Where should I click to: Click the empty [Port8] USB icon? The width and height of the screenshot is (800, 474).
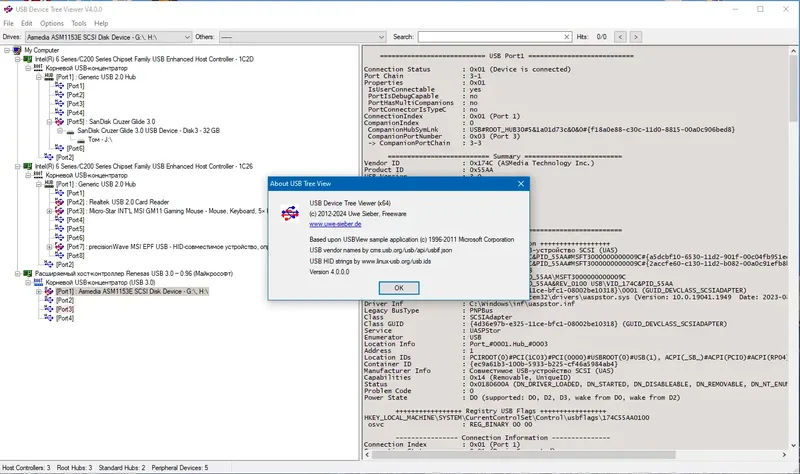(60, 256)
